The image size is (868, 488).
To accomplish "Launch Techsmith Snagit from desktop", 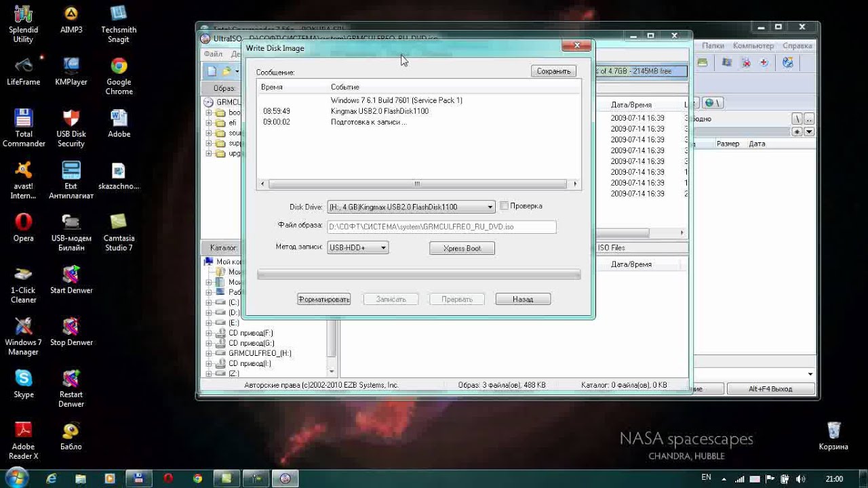I will [119, 24].
